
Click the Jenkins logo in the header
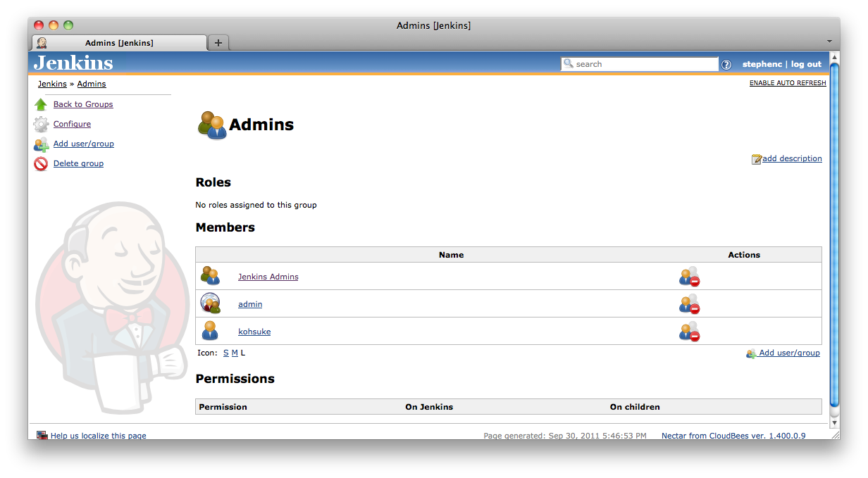coord(73,63)
